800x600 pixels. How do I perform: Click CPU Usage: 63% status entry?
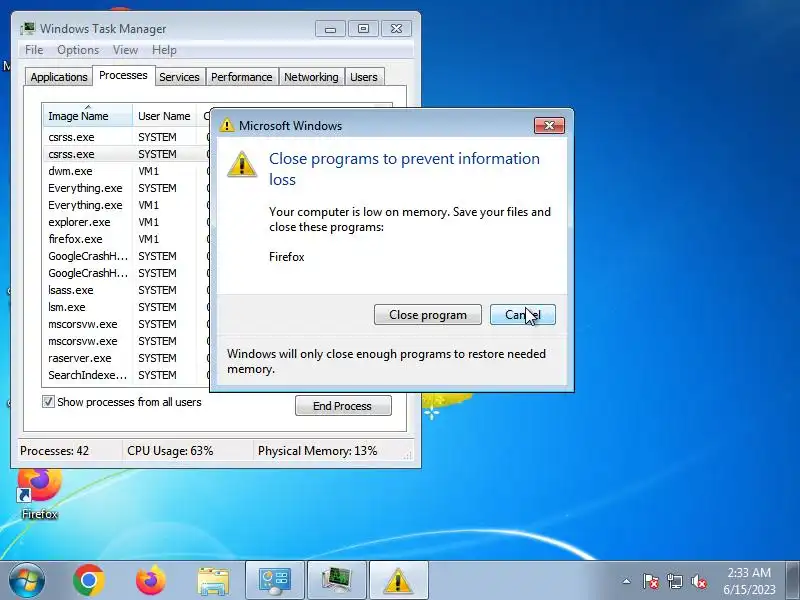[170, 451]
